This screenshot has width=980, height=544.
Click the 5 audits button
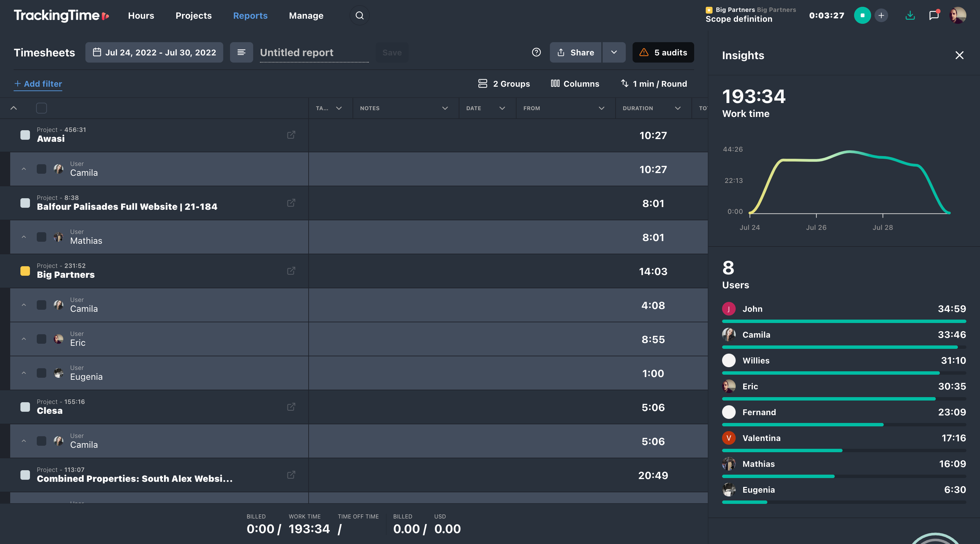663,52
